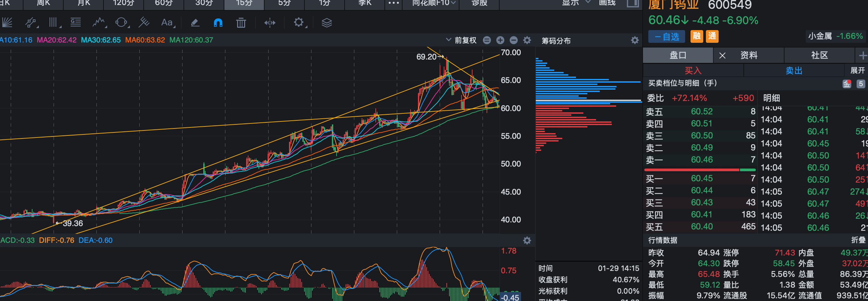The height and width of the screenshot is (301, 868).
Task: Activate the magnet snap tool
Action: pyautogui.click(x=218, y=22)
